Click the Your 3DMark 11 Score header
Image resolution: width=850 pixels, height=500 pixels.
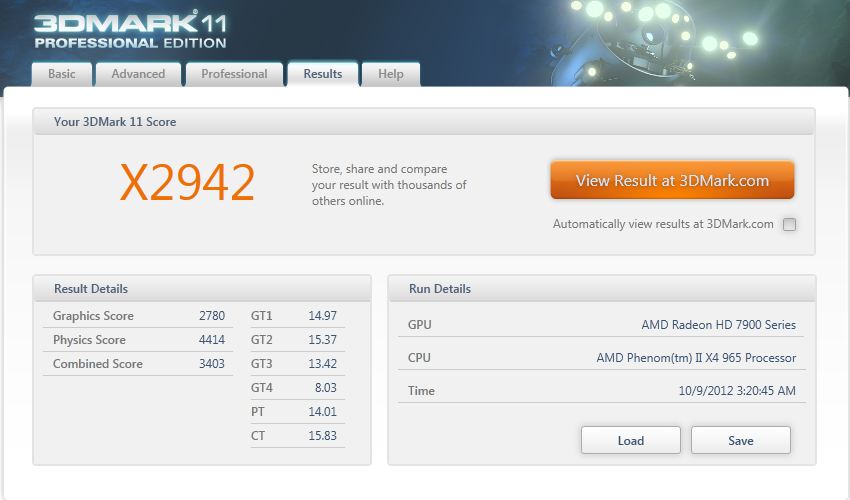424,121
